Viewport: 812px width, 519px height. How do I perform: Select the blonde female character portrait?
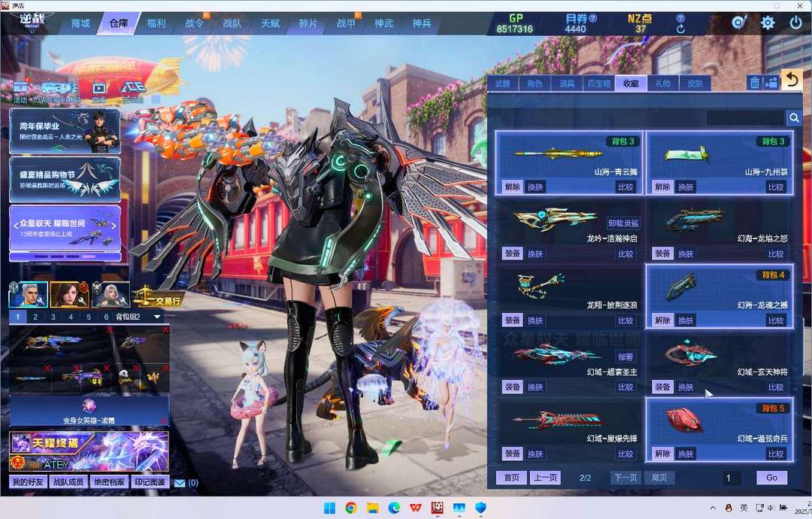pos(111,294)
